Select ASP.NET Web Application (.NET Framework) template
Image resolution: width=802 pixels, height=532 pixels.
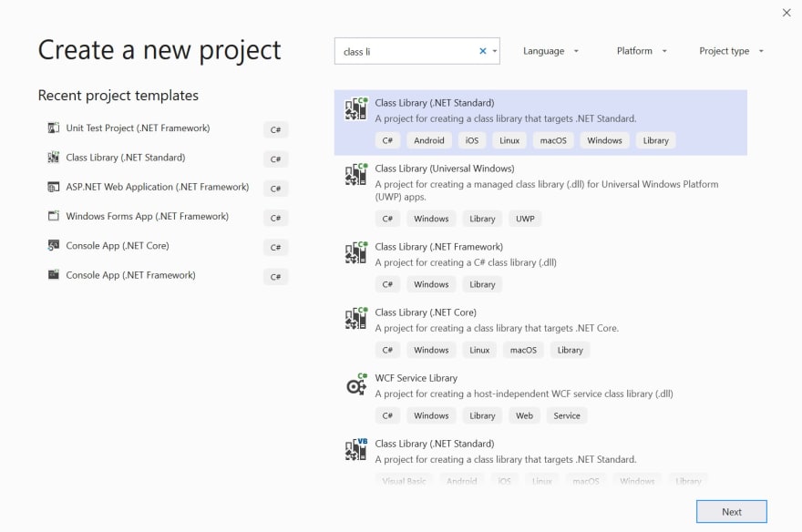pos(157,187)
